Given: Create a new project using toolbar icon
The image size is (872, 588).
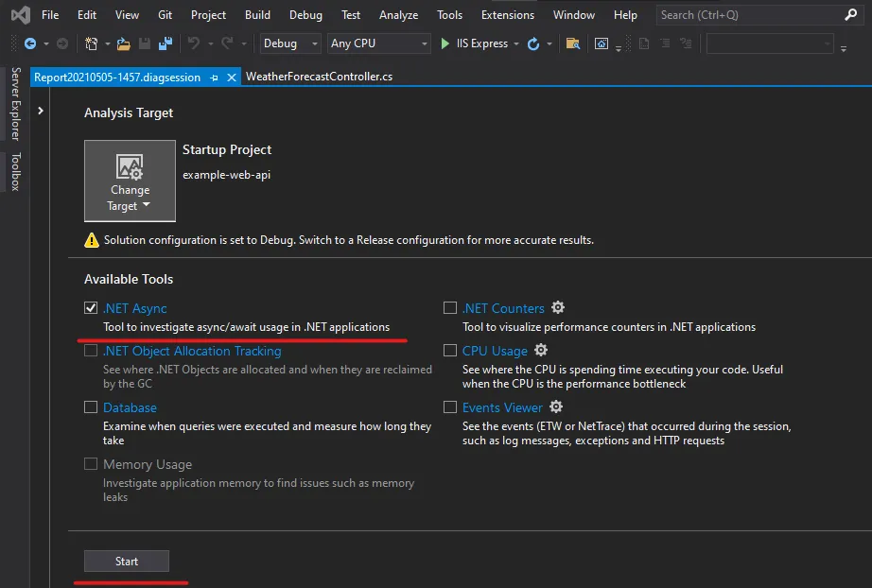Looking at the screenshot, I should coord(91,43).
